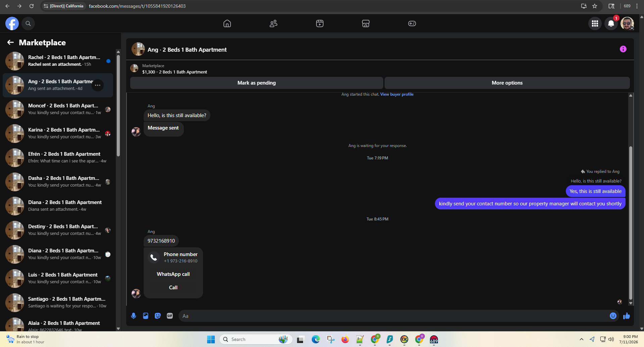
Task: Go to the Home tab icon
Action: point(227,23)
